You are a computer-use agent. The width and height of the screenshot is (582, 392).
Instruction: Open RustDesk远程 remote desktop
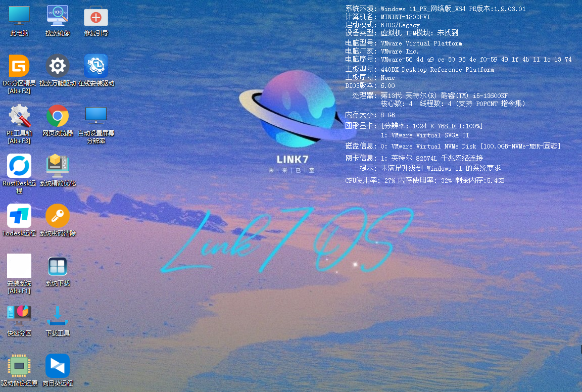point(19,166)
